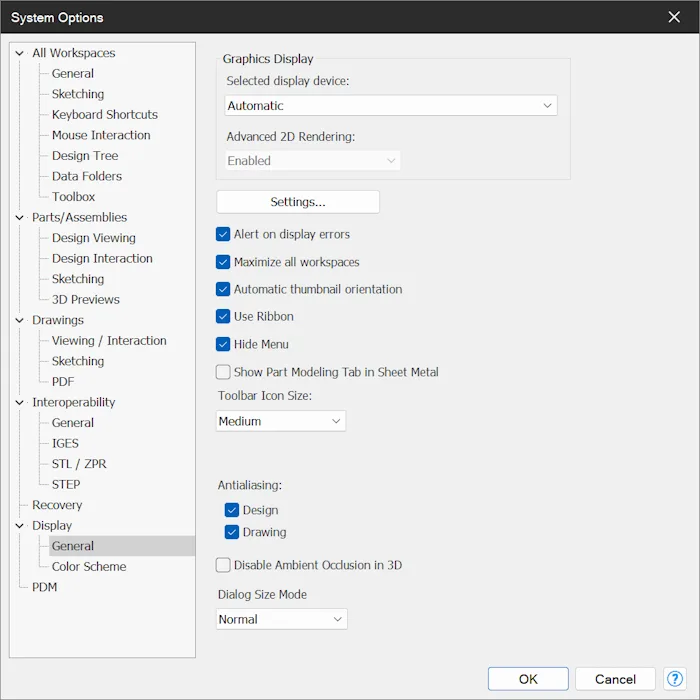700x700 pixels.
Task: Uncheck Antialiasing Drawing checkbox
Action: tap(232, 532)
